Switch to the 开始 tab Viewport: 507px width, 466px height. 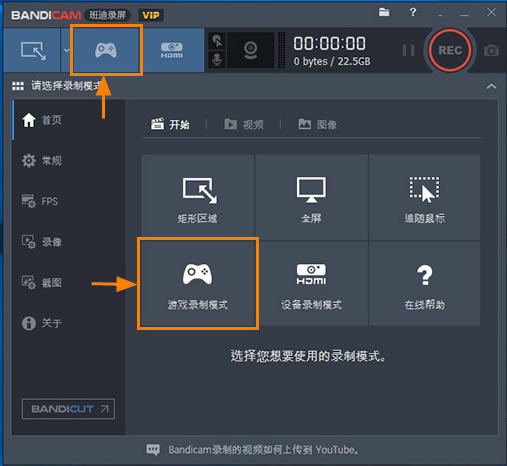[170, 124]
